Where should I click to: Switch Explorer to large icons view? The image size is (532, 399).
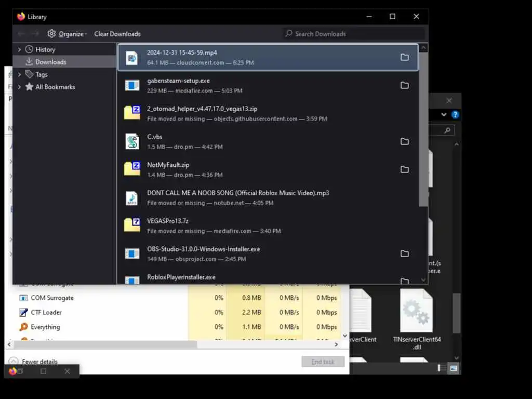point(454,368)
